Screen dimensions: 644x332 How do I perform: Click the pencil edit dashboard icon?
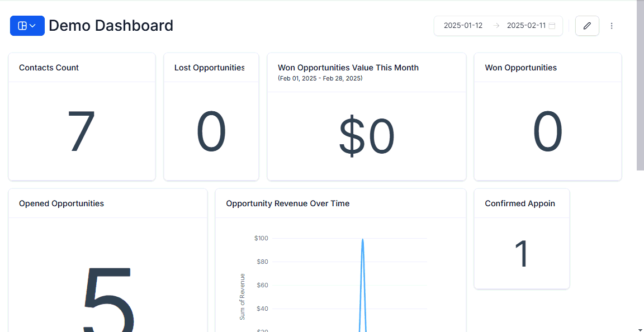click(x=587, y=26)
